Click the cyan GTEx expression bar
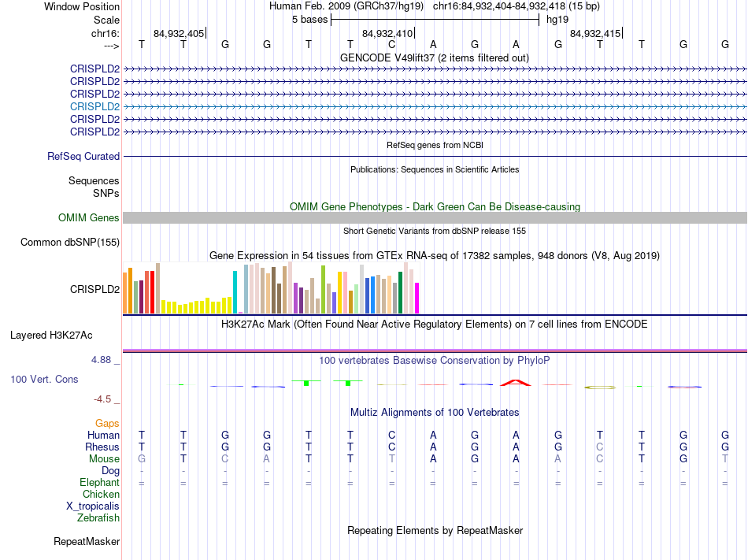Screen dimensions: 748x560 235,292
